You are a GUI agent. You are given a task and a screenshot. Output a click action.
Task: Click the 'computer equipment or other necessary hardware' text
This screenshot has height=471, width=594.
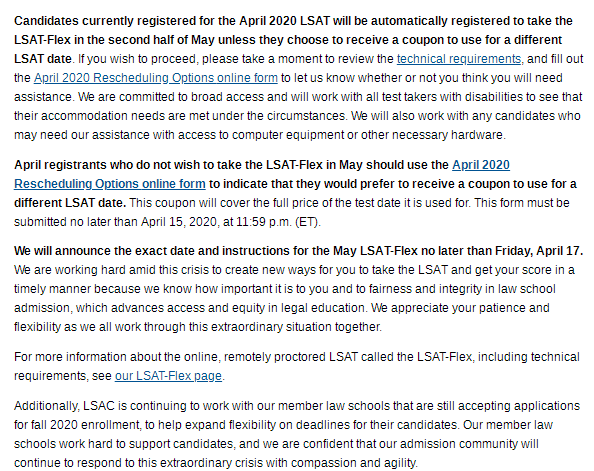(x=367, y=135)
